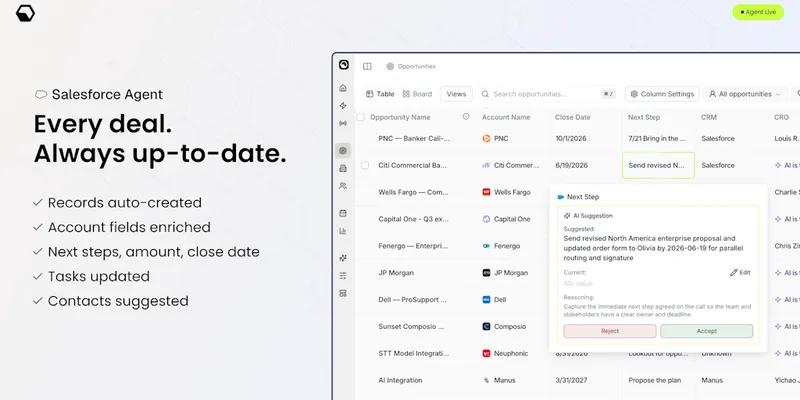Click the Salesforce cloud icon in Next Step popup

pos(561,197)
